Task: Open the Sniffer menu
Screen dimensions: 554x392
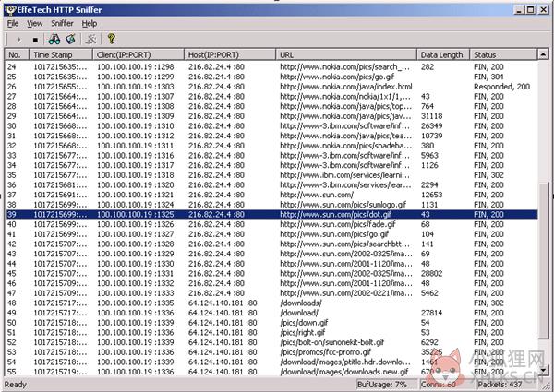Action: click(x=62, y=24)
